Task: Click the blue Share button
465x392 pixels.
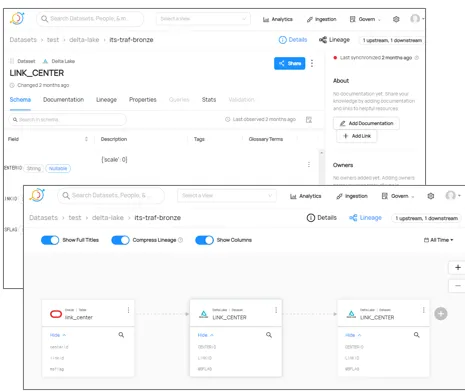Action: [289, 63]
